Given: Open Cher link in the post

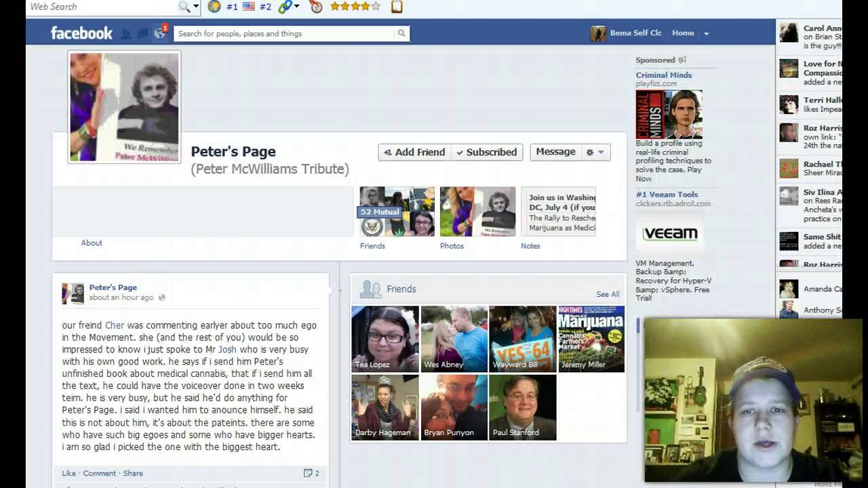Looking at the screenshot, I should [x=115, y=325].
